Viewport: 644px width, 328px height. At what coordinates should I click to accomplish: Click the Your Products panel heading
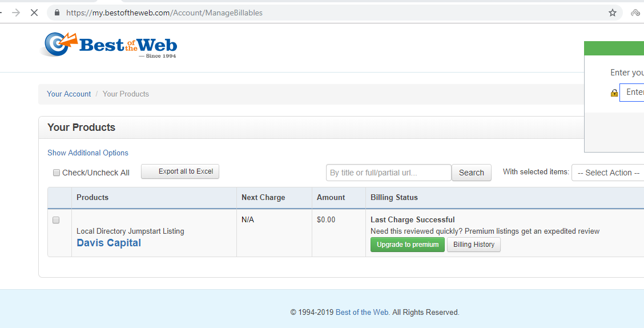coord(81,127)
